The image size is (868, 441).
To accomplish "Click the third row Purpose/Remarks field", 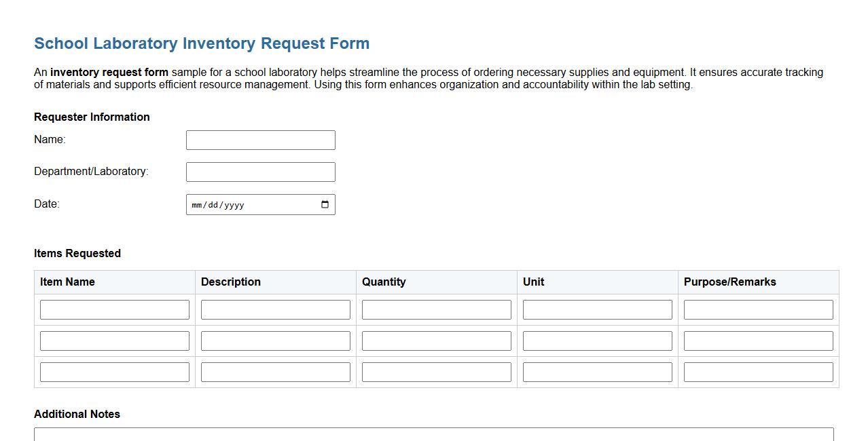I will point(758,371).
